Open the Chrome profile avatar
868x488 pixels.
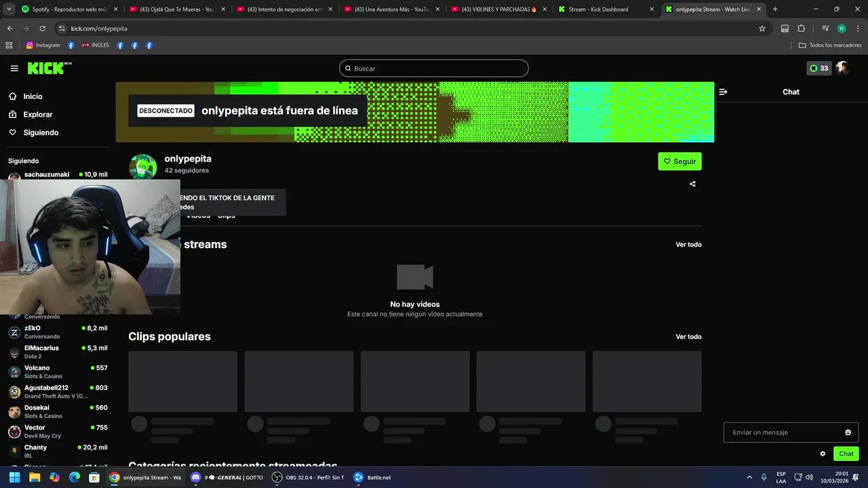click(842, 28)
